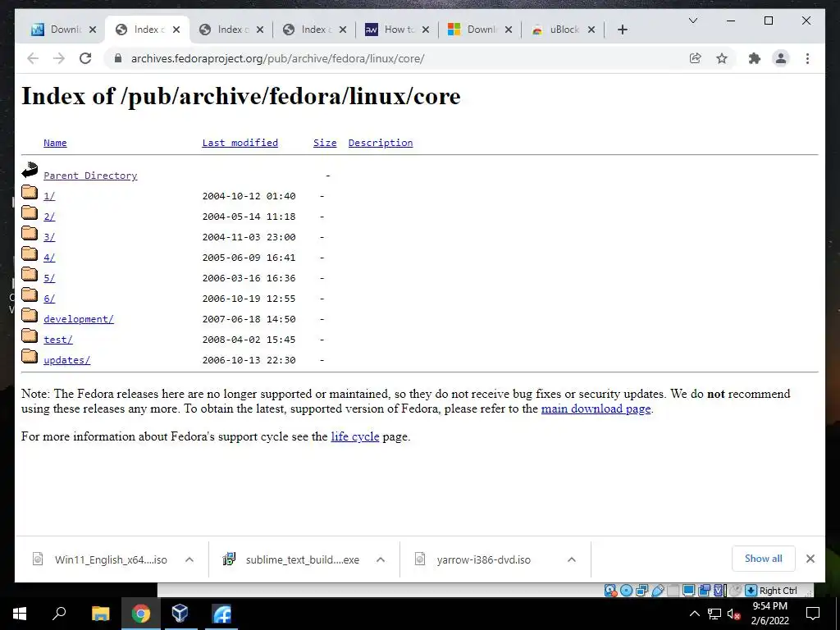Close the downloads bar

tap(810, 559)
